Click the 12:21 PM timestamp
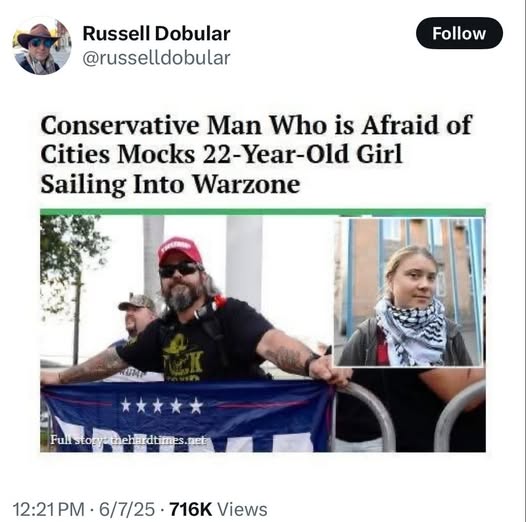 (x=48, y=510)
